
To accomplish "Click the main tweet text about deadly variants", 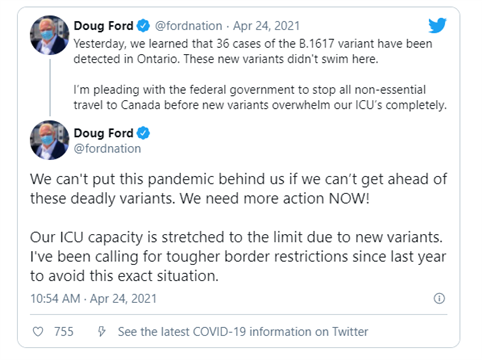I will pyautogui.click(x=238, y=189).
